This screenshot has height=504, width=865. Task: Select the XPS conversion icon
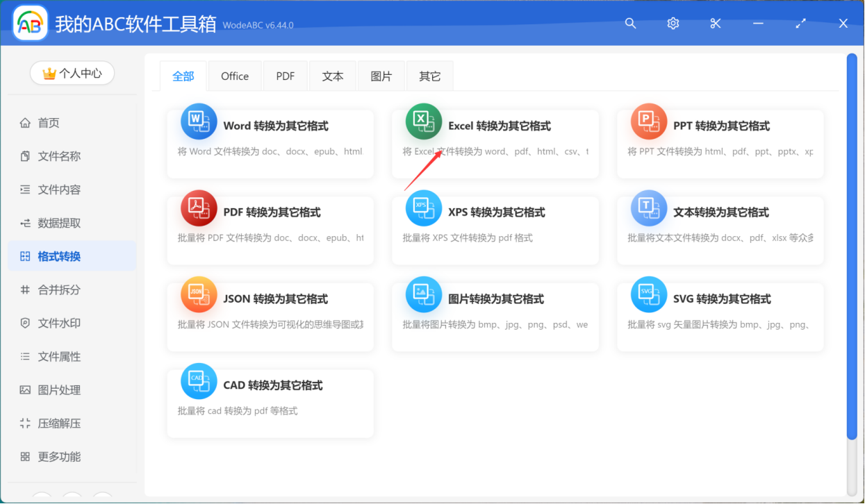tap(424, 208)
